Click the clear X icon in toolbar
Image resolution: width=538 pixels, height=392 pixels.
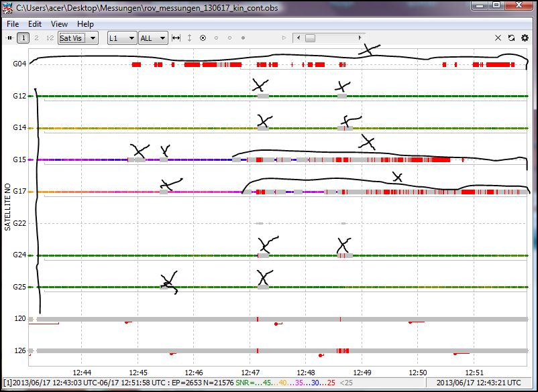point(498,38)
